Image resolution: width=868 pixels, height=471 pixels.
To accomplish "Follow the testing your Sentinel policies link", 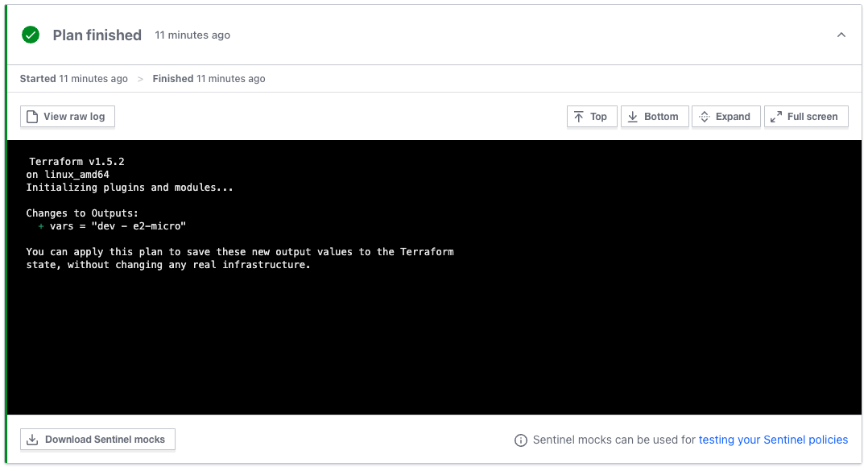I will [x=773, y=440].
